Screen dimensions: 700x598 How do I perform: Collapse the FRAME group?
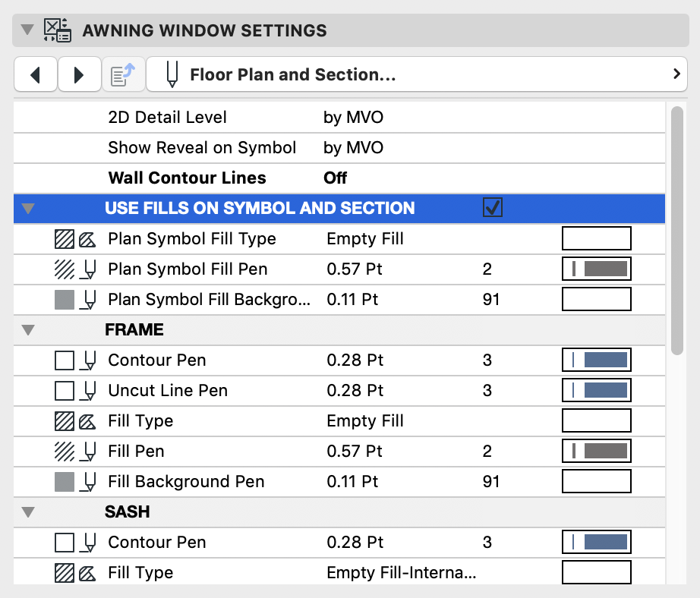coord(28,330)
